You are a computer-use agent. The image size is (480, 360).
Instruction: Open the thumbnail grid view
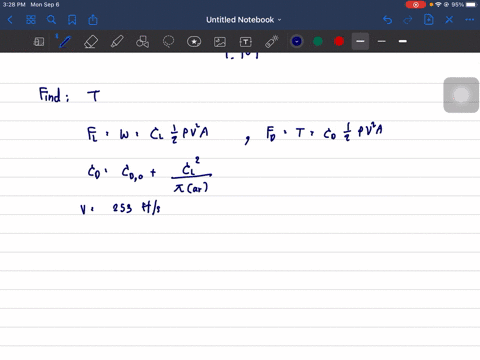click(x=31, y=20)
